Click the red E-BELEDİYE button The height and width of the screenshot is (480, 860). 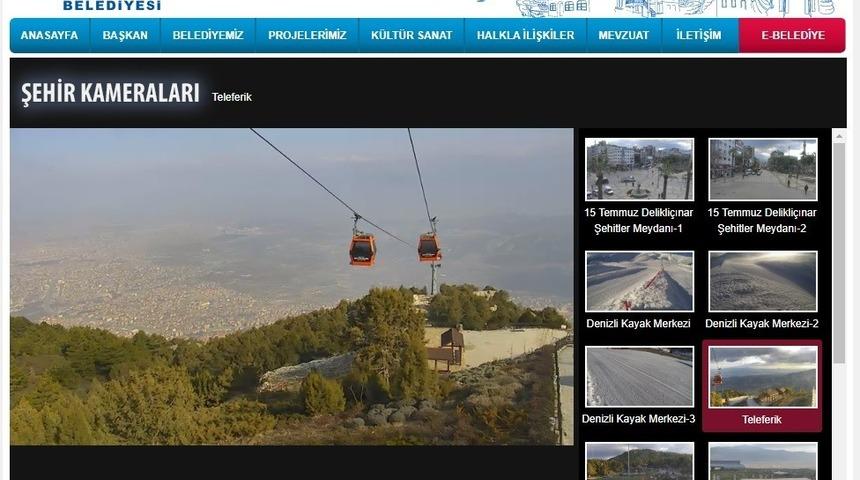click(793, 35)
